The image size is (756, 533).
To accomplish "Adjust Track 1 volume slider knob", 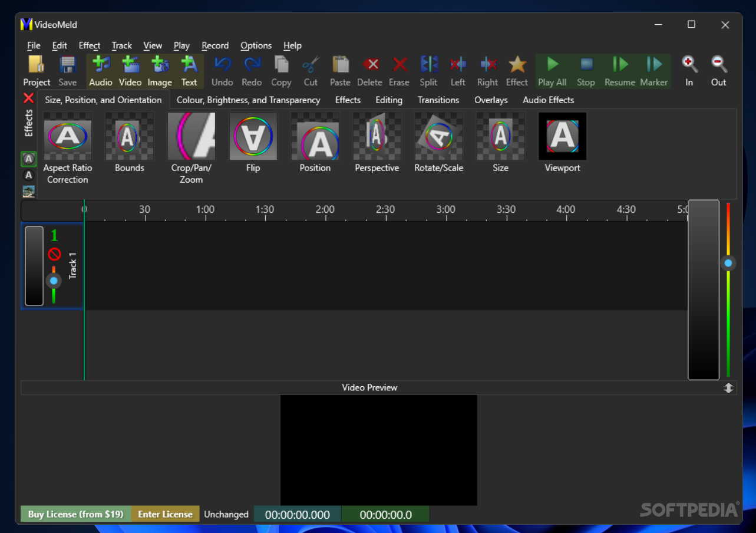I will tap(54, 281).
